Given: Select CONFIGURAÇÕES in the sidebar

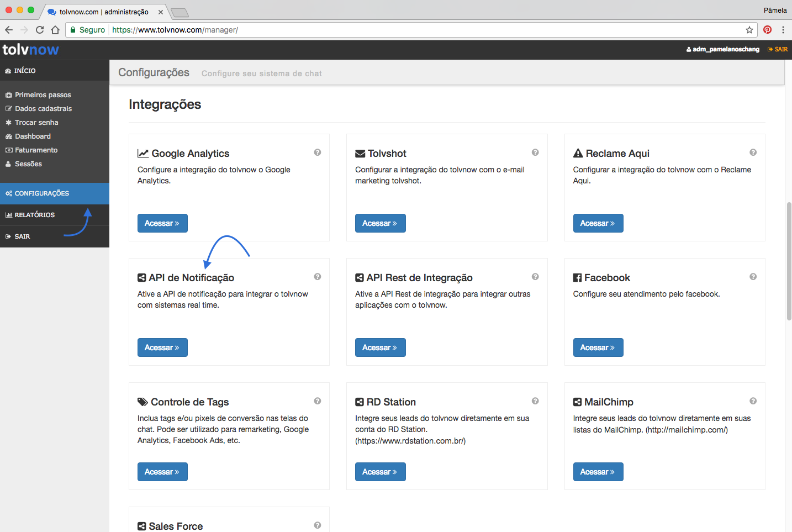Looking at the screenshot, I should coord(55,193).
